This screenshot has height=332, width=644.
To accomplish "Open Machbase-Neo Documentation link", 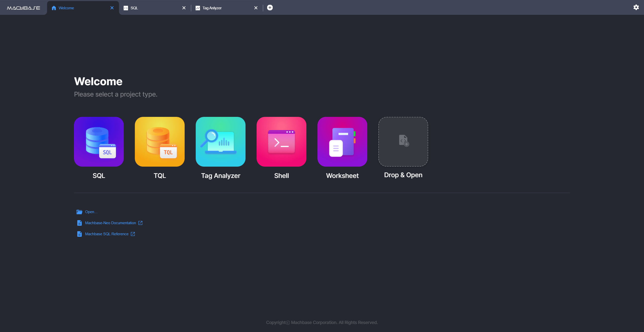I will 110,223.
